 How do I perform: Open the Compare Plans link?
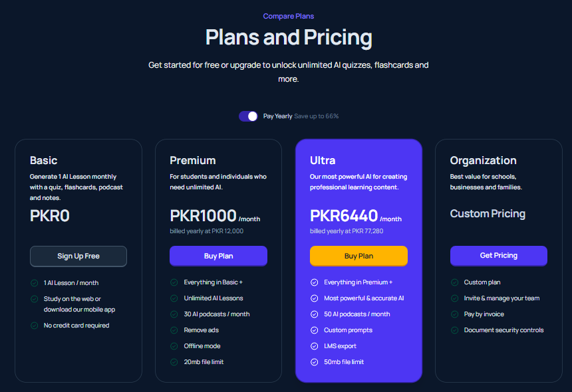click(288, 16)
